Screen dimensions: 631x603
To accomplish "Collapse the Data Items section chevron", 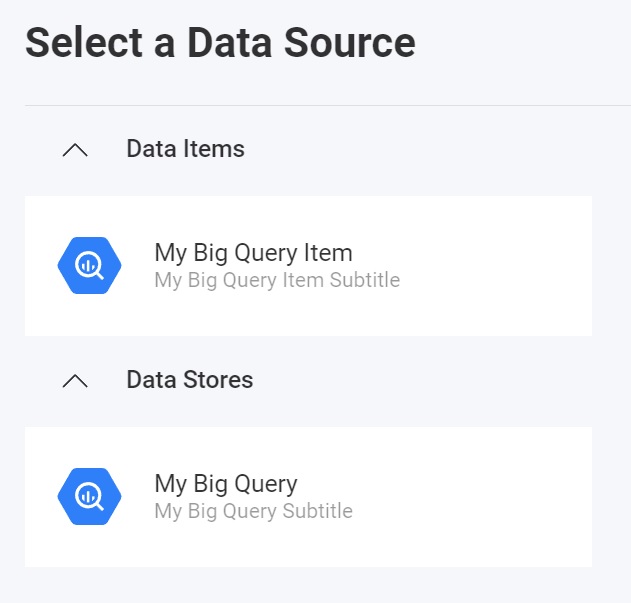I will pos(75,150).
